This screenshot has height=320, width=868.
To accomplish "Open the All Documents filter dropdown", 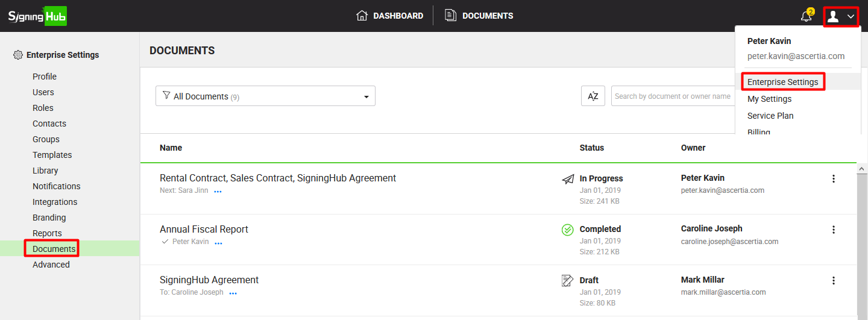I will (265, 96).
